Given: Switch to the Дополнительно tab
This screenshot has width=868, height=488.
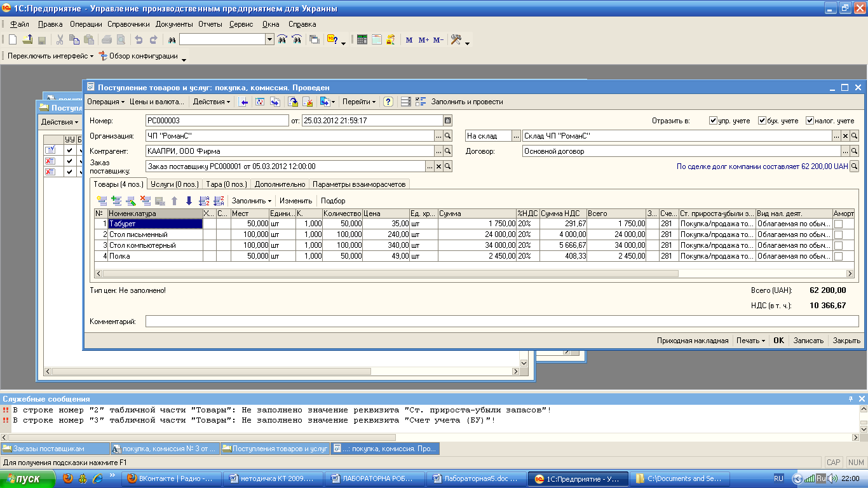Looking at the screenshot, I should [x=280, y=184].
